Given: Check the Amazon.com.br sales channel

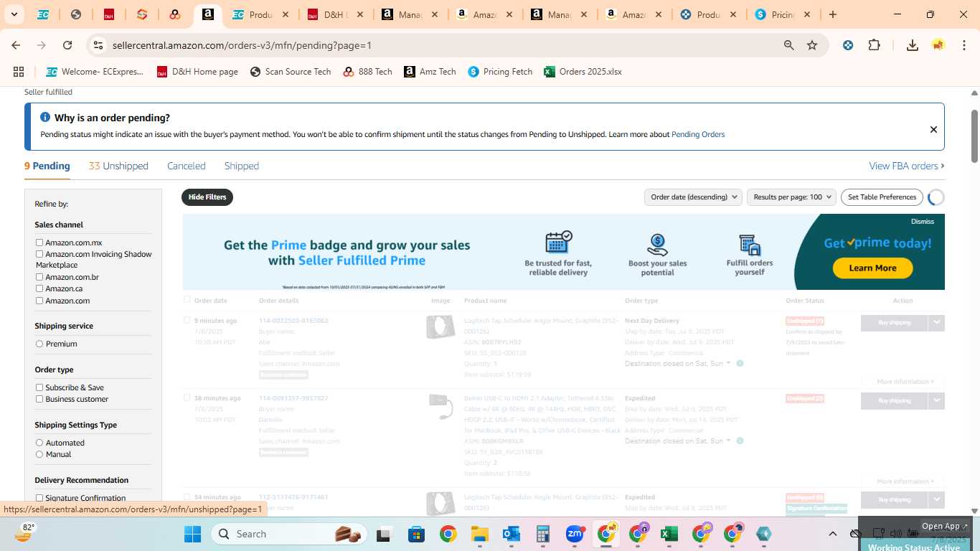Looking at the screenshot, I should [x=39, y=277].
